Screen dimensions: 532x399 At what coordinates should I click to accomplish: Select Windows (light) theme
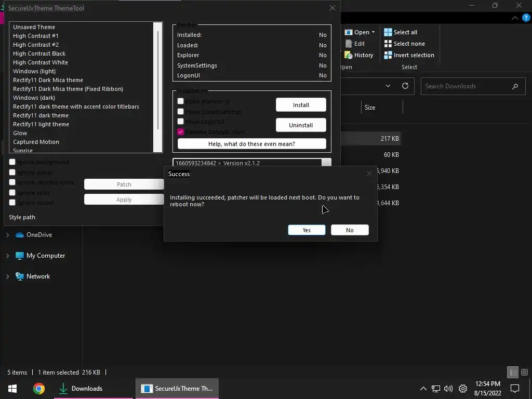pos(34,71)
